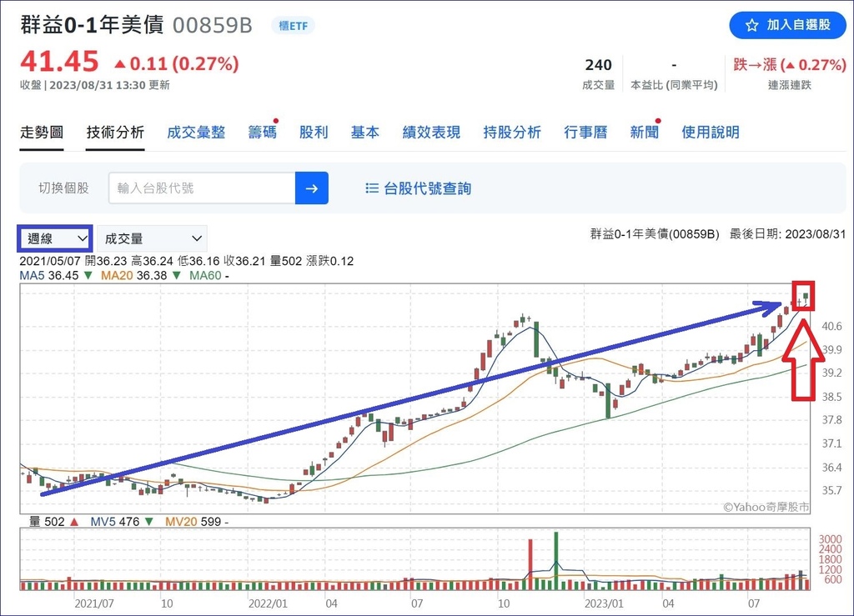Switch to the 技術分析 tab

coord(115,133)
